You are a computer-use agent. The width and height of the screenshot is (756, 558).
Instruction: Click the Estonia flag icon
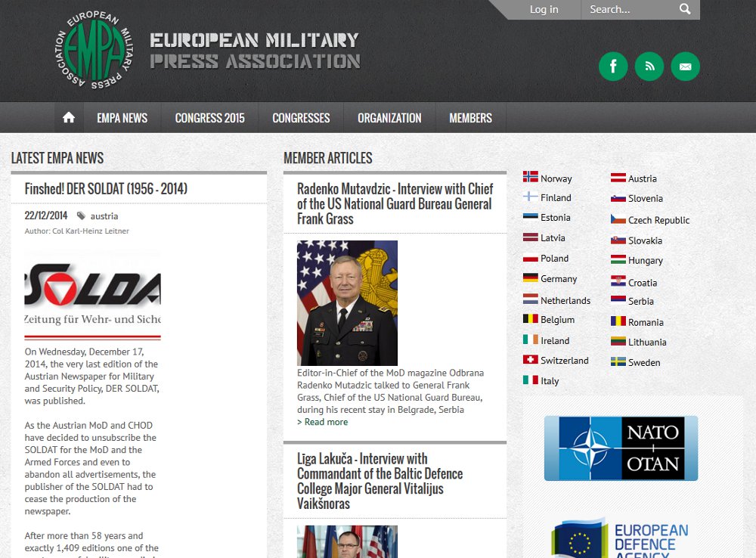pos(531,216)
